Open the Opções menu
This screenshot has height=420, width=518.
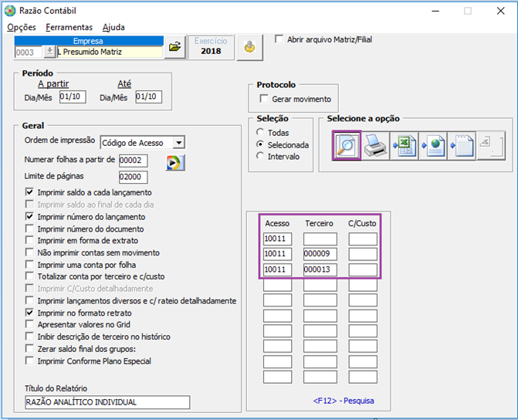pyautogui.click(x=22, y=27)
